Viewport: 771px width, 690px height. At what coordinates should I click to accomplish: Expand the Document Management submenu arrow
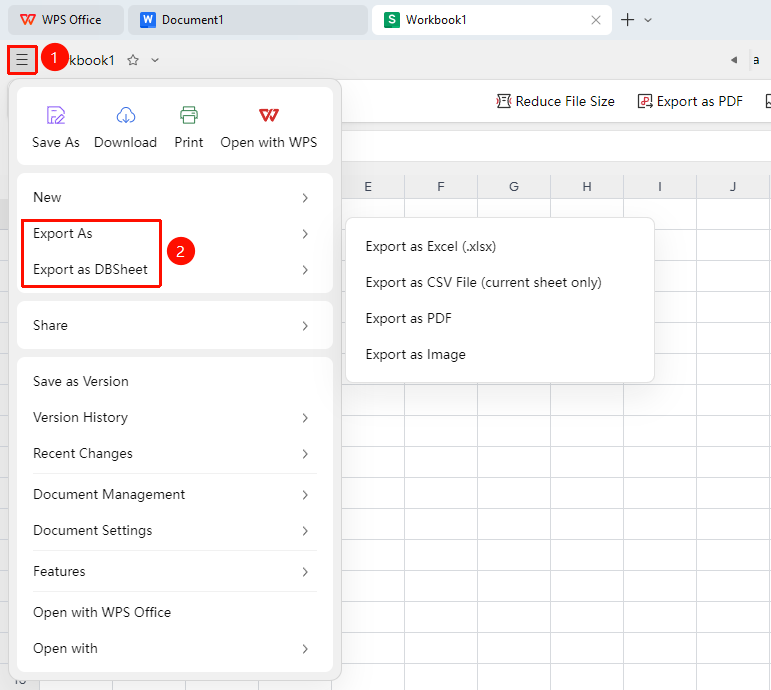click(x=305, y=495)
